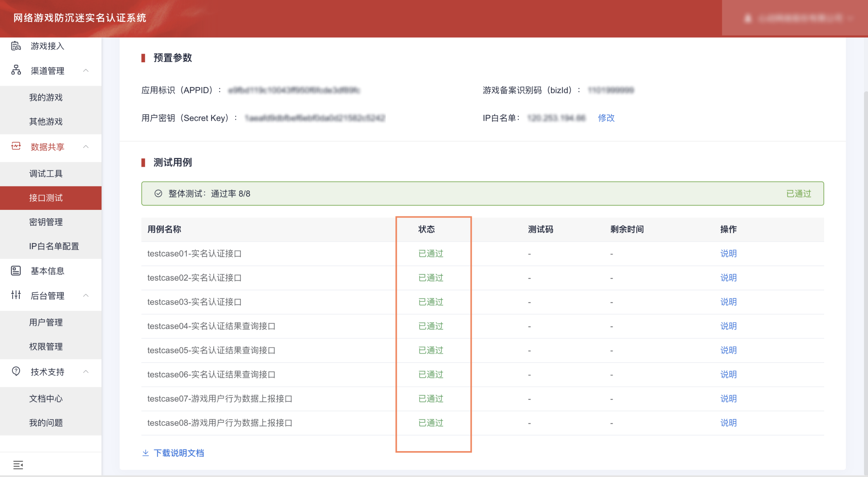Click 修改 link next to IP白名单
868x477 pixels.
(x=606, y=118)
